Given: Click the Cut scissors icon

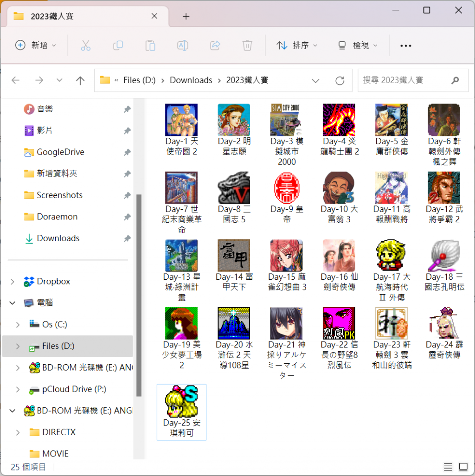Looking at the screenshot, I should click(86, 45).
